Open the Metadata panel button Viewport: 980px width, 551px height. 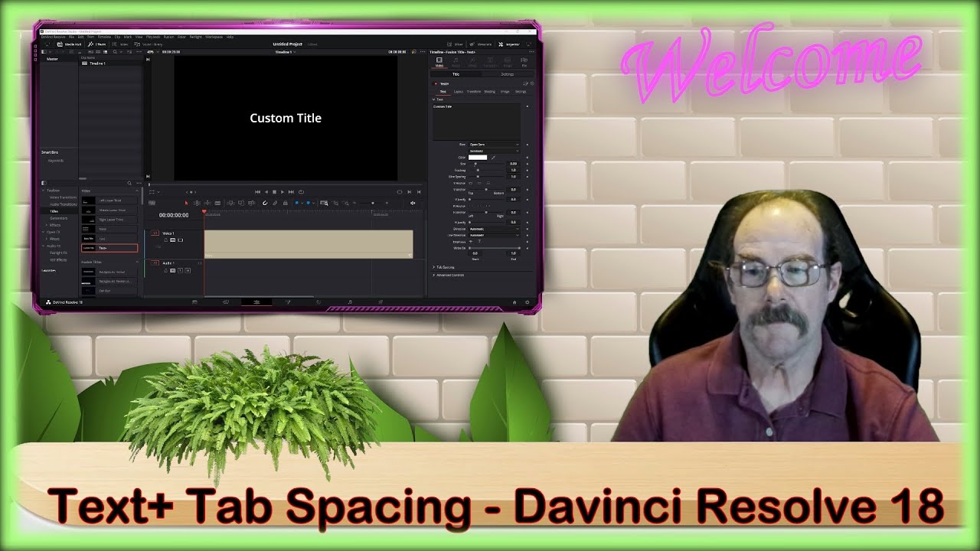(x=481, y=44)
